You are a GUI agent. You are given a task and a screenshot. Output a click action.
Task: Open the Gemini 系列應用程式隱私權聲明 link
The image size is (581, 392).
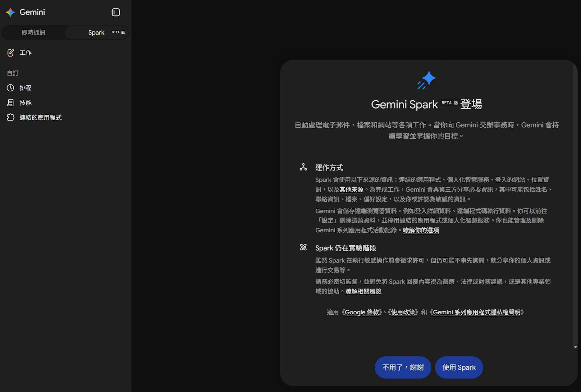pos(477,313)
